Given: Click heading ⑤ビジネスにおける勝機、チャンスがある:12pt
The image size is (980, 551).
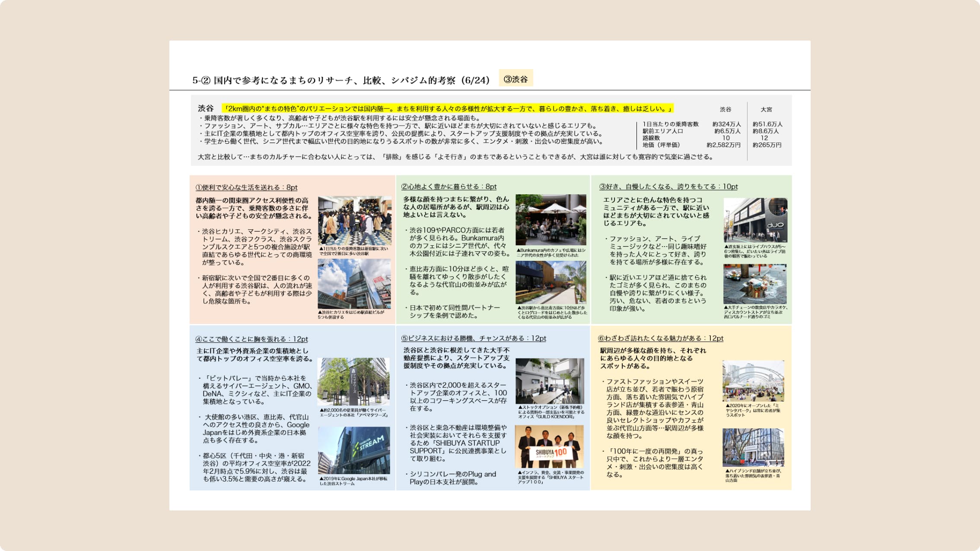Looking at the screenshot, I should tap(473, 338).
